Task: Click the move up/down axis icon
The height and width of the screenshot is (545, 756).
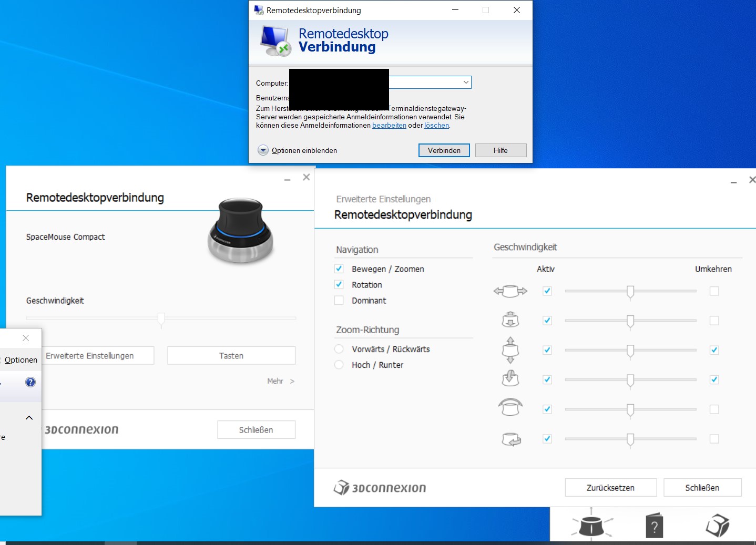Action: [510, 350]
